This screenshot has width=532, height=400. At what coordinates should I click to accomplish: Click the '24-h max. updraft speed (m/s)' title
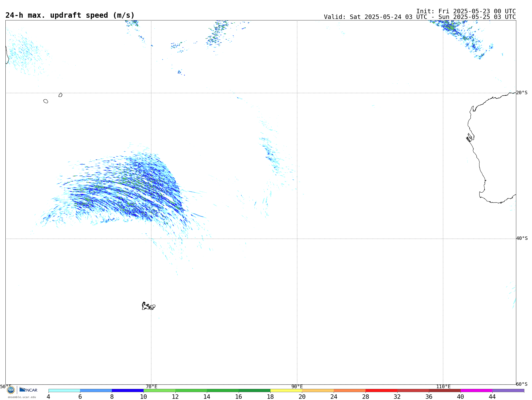point(70,15)
